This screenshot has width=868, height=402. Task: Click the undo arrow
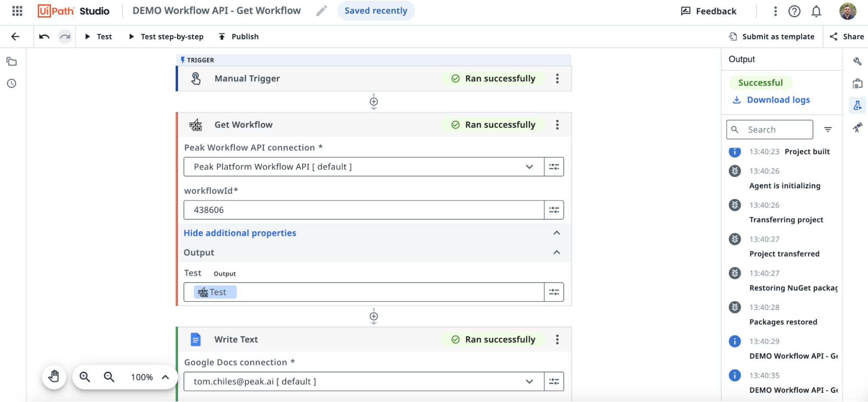(44, 37)
